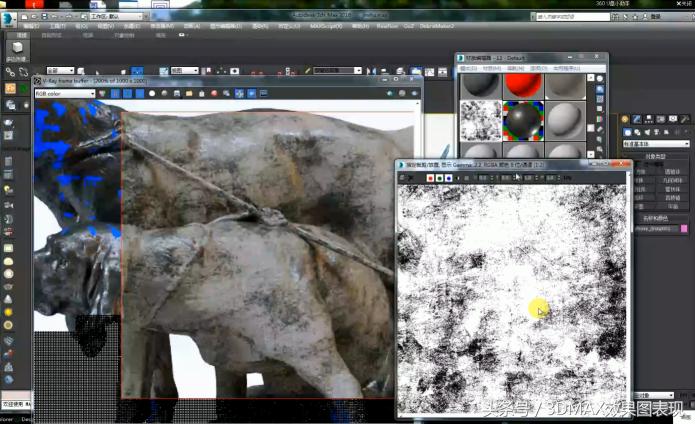Toggle region render in V-Ray frame buffer
The height and width of the screenshot is (424, 695).
pyautogui.click(x=252, y=93)
